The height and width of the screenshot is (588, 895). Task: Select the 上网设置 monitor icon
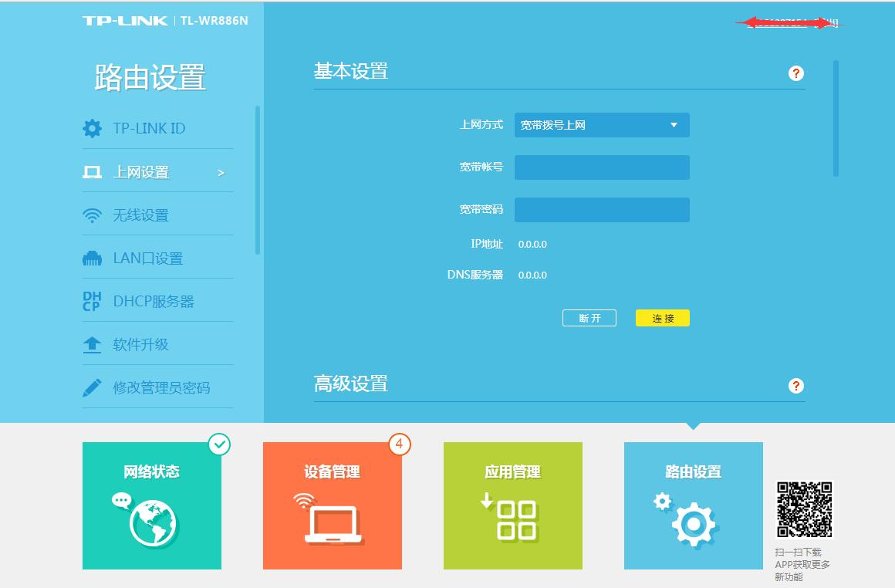click(93, 171)
